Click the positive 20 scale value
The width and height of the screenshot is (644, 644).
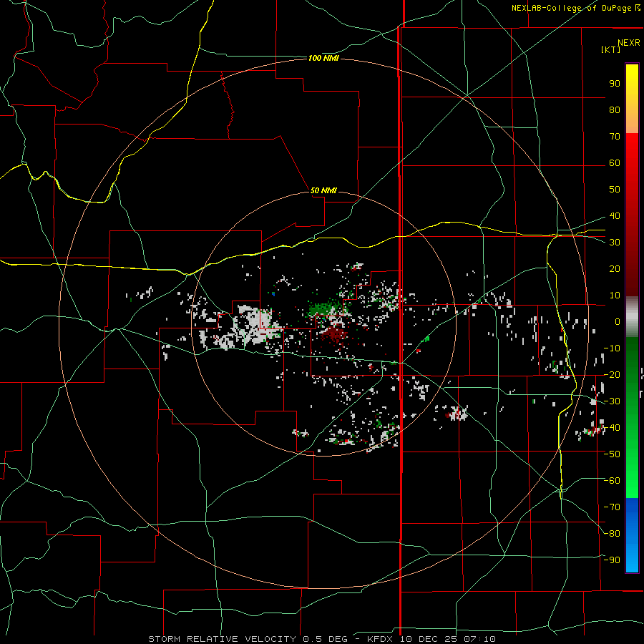[615, 269]
